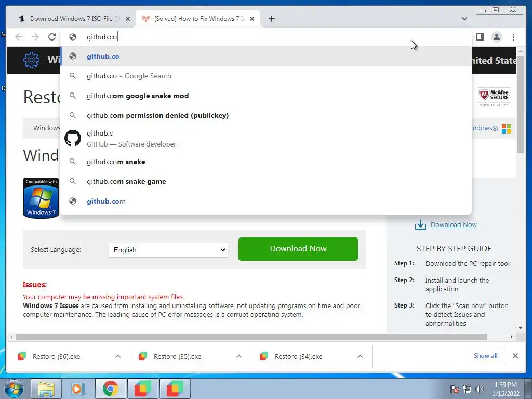This screenshot has width=532, height=399.
Task: Click the search icon beside github.com snake
Action: [73, 162]
